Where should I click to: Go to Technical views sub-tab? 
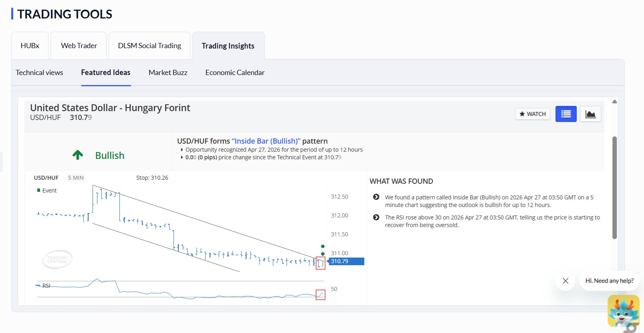[39, 73]
